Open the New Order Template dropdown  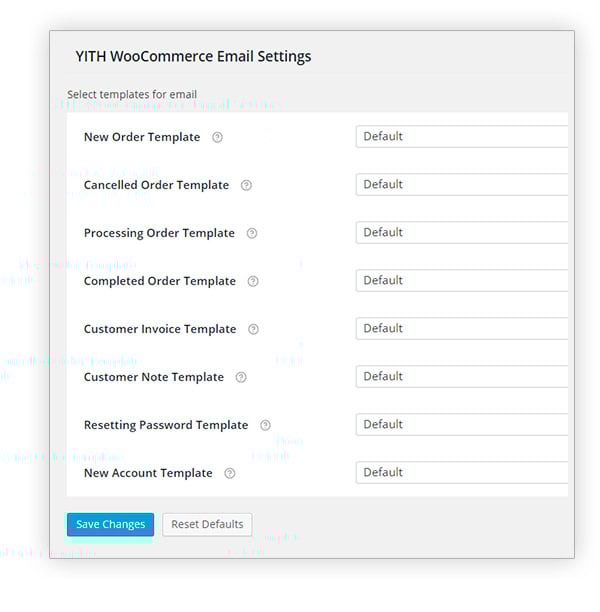point(461,137)
